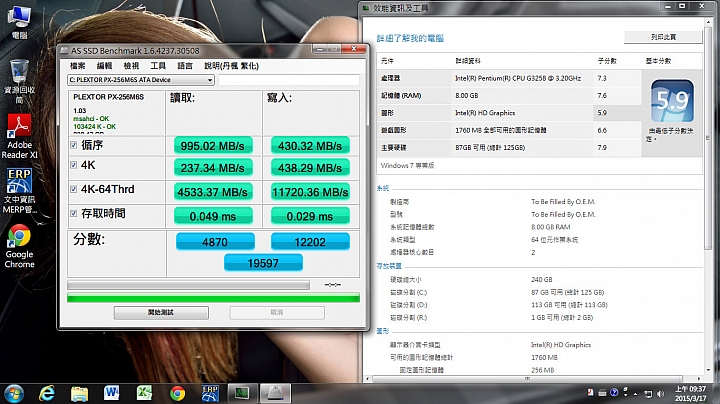Uncheck the 4K-64Thrd test checkbox

tap(73, 189)
